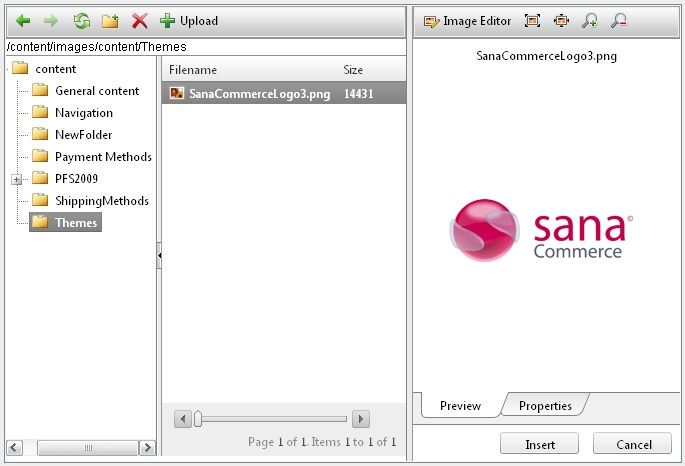
Task: Open the NewFolder folder
Action: coord(83,135)
